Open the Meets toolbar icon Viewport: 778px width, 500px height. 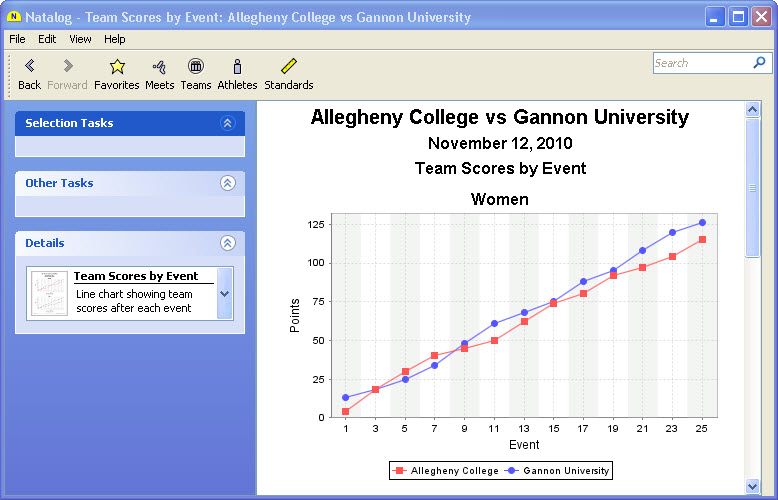click(x=159, y=67)
